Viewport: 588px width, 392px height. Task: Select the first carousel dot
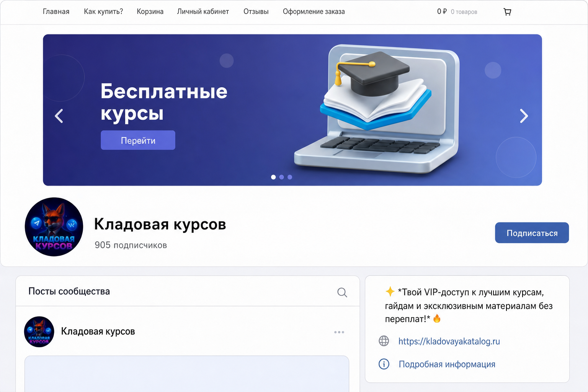(x=273, y=177)
